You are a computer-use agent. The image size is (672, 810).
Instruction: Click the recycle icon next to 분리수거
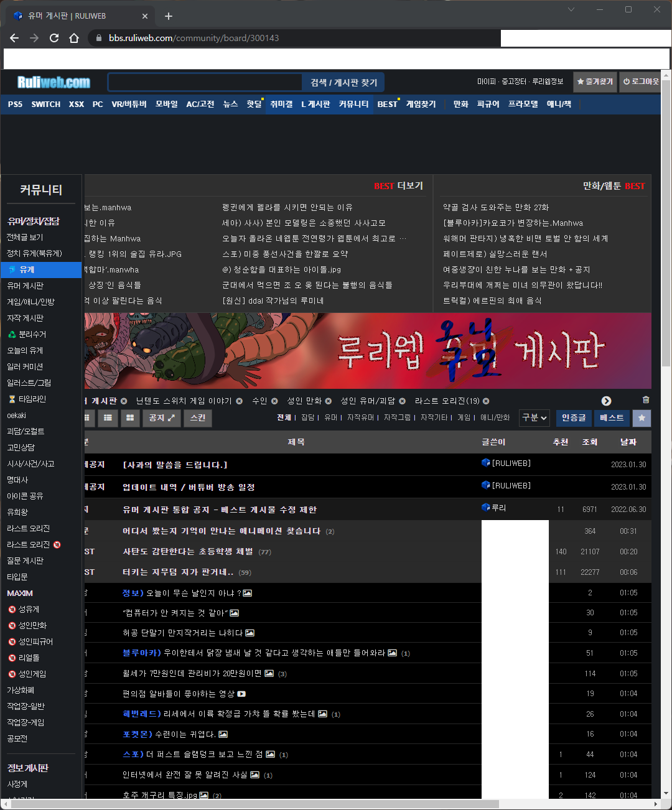pyautogui.click(x=11, y=334)
